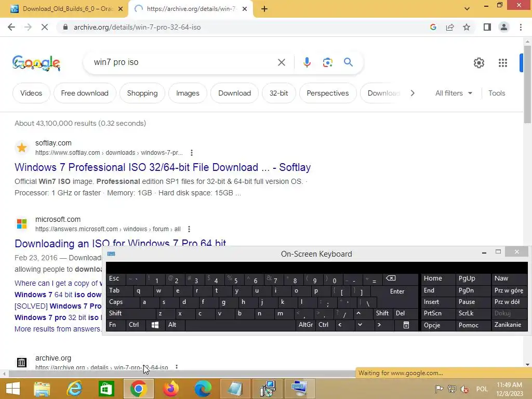Show more filter chips with the right chevron
Viewport: 532px width, 399px height.
click(x=413, y=93)
